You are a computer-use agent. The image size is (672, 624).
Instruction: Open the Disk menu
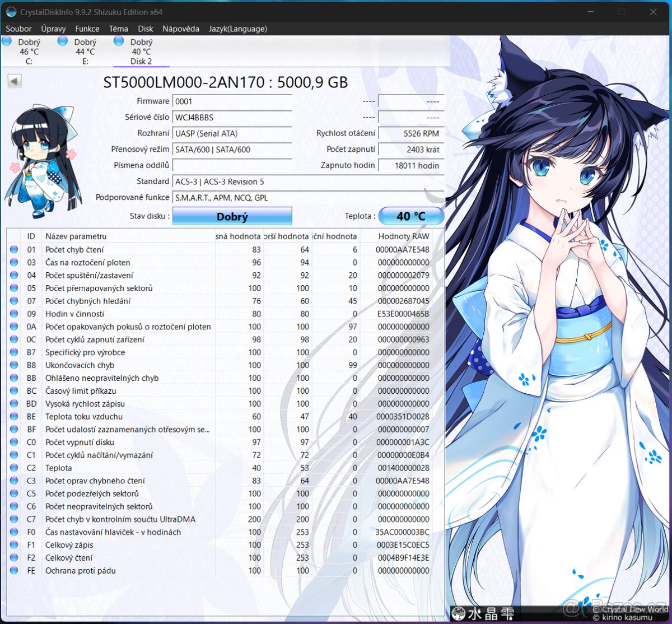[x=146, y=29]
